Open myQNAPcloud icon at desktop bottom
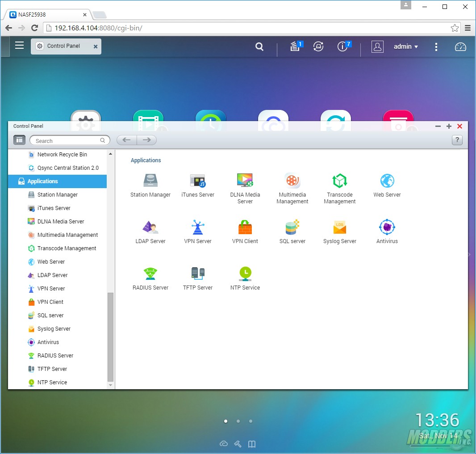The width and height of the screenshot is (476, 454). pos(224,444)
